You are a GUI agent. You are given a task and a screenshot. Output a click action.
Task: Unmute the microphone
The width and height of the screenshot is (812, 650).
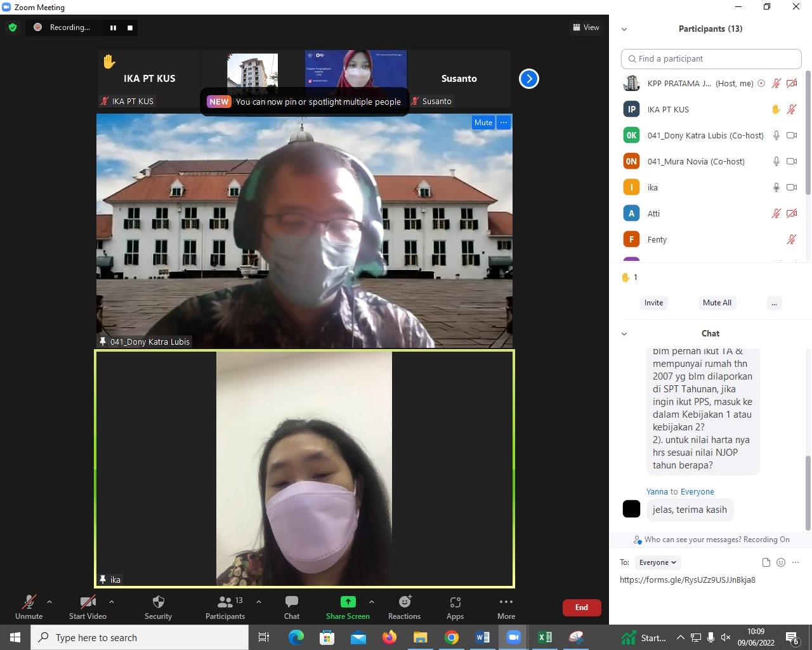tap(29, 602)
